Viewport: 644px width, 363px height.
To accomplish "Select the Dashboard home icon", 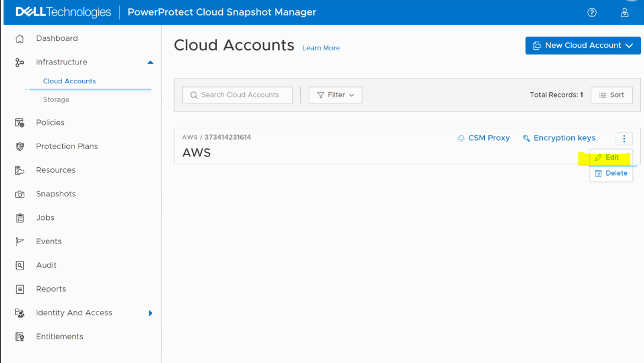I will [x=20, y=38].
